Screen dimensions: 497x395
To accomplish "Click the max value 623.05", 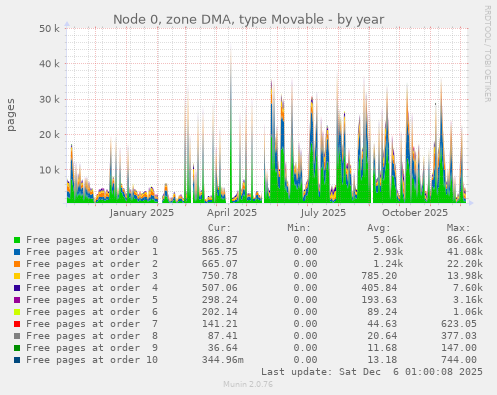I will click(x=459, y=324).
